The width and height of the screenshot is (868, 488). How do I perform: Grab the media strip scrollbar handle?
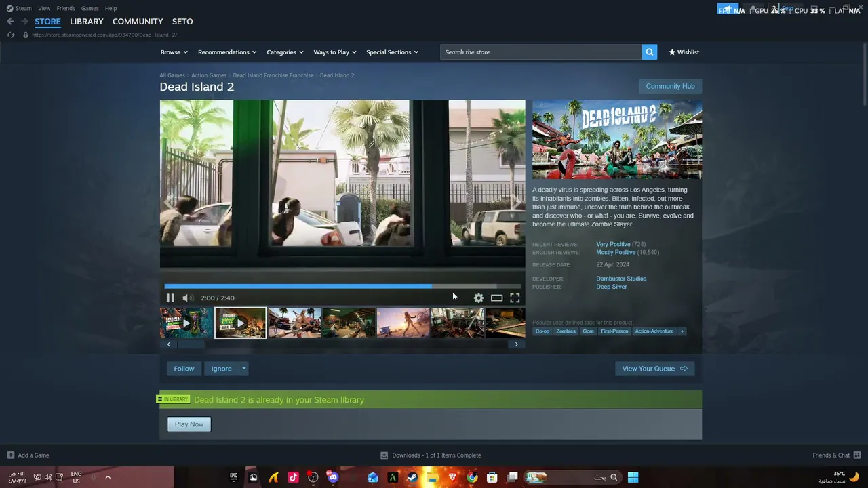191,344
